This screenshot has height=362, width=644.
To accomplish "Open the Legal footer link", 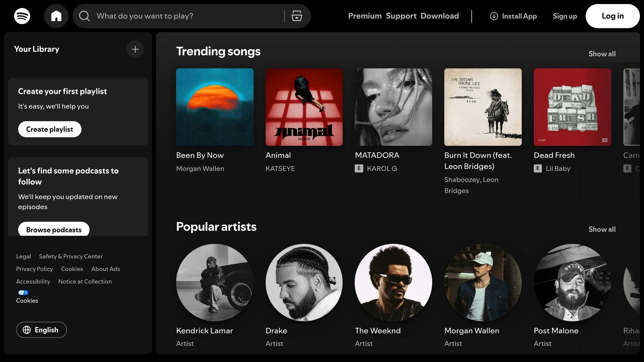I will click(x=24, y=256).
